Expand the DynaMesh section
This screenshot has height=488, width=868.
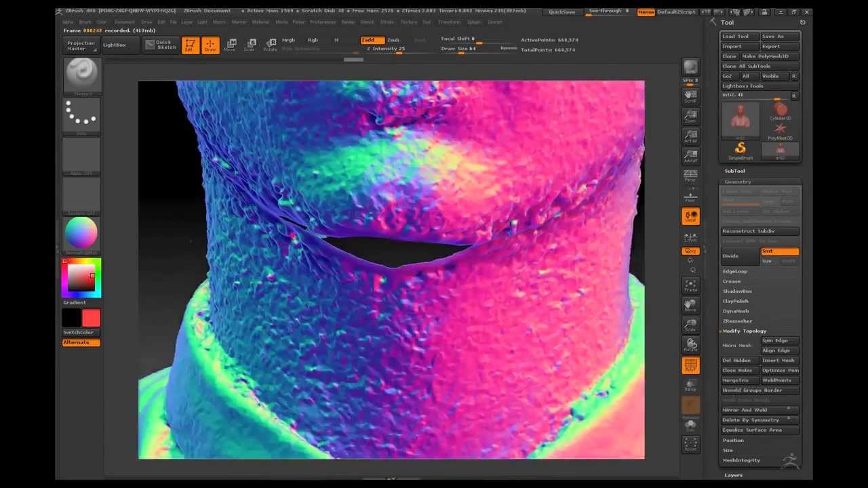(736, 311)
